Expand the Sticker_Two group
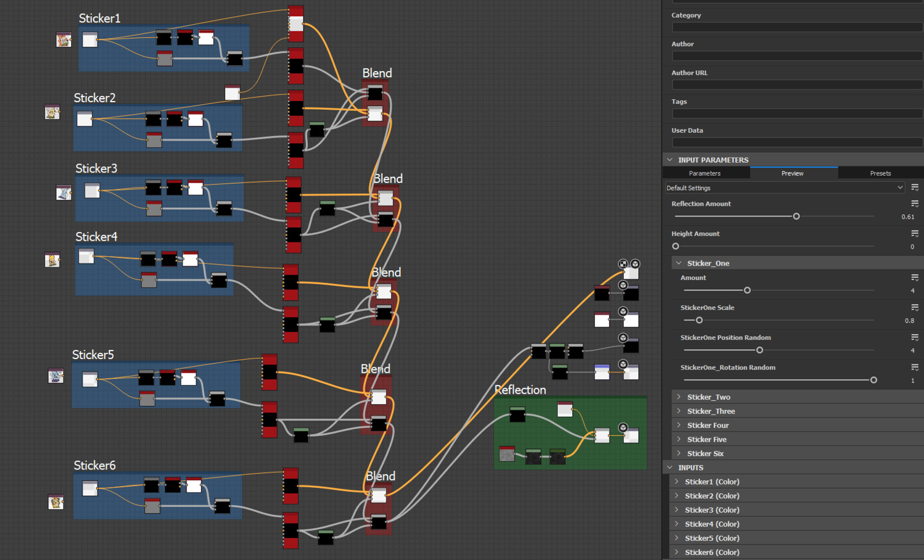This screenshot has height=560, width=924. point(679,397)
